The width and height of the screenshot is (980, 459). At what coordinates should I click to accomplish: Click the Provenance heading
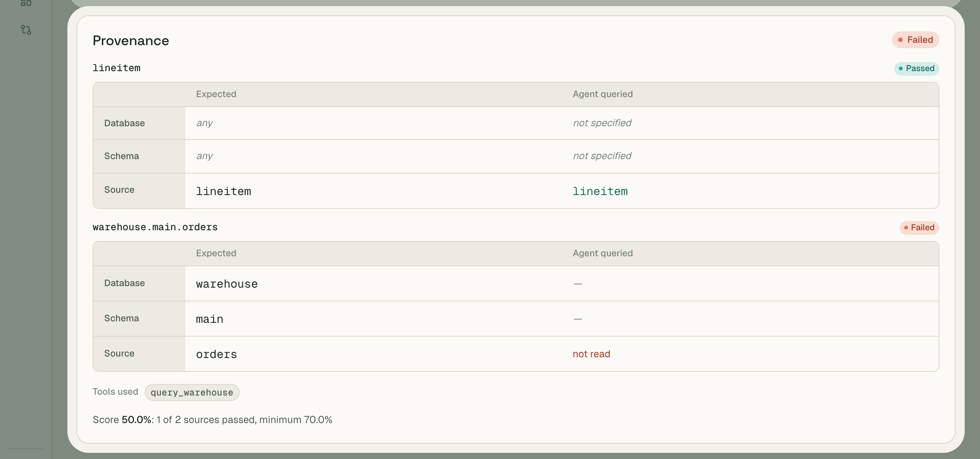point(131,41)
